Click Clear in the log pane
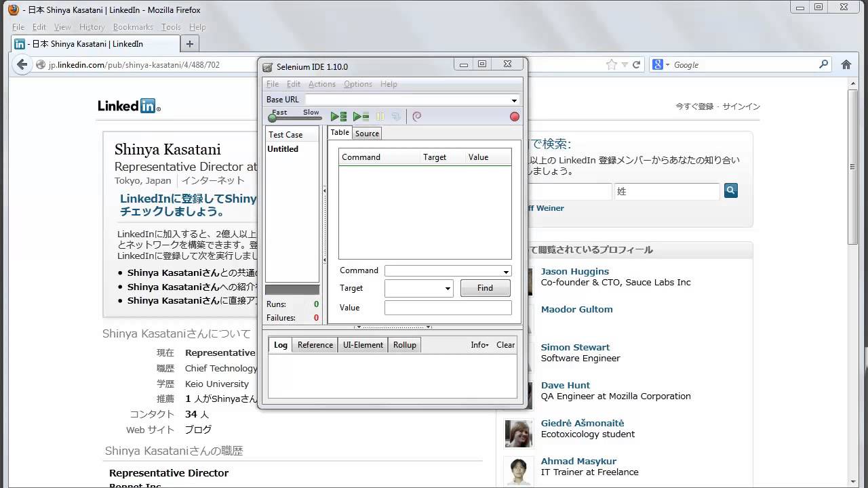Screen dimensions: 868x488 506,345
